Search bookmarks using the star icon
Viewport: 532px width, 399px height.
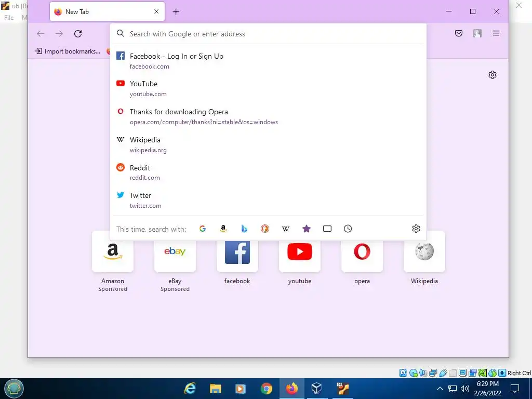pyautogui.click(x=307, y=229)
